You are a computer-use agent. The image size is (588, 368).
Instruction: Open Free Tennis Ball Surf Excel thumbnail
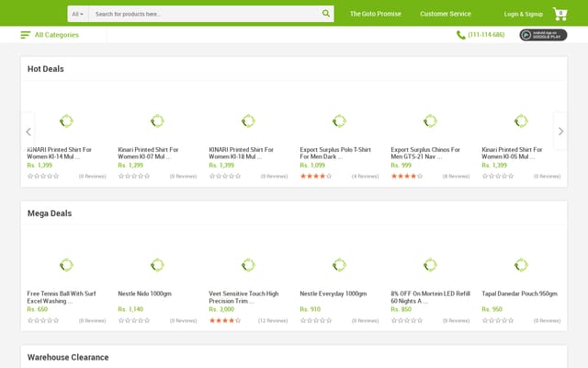tap(66, 265)
